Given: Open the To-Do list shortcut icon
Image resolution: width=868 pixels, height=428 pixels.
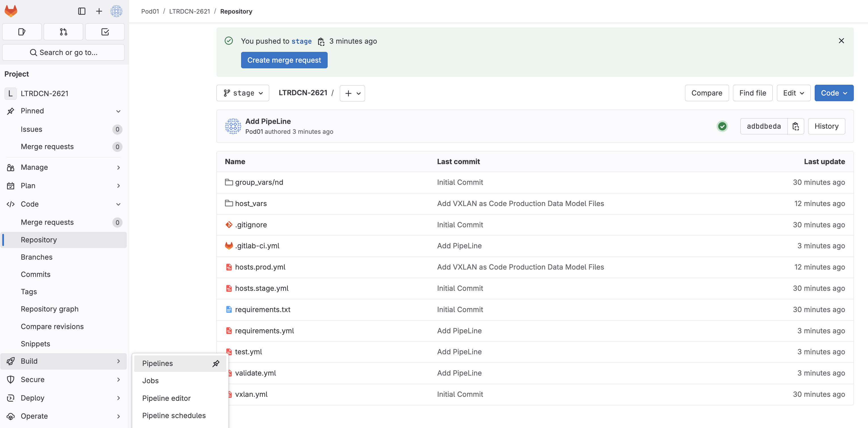Looking at the screenshot, I should (105, 32).
